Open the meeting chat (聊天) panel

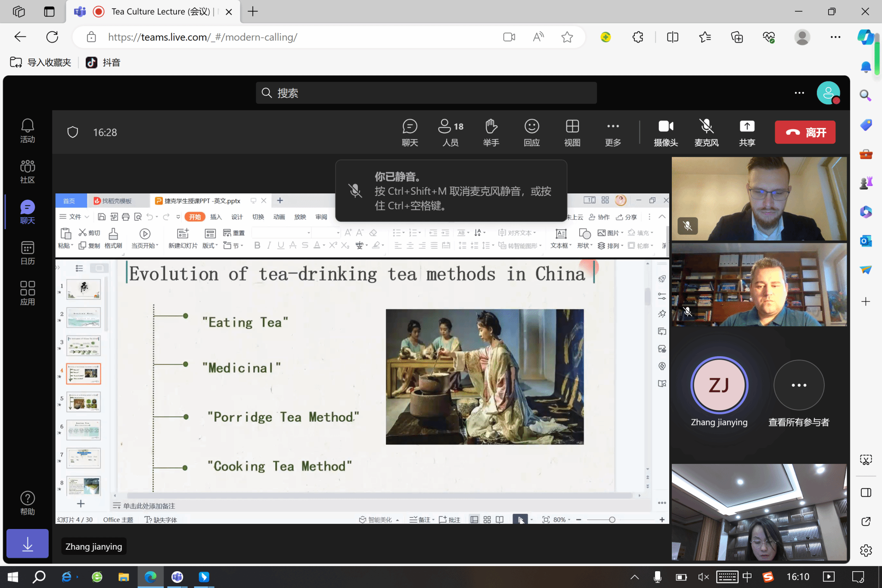[410, 132]
